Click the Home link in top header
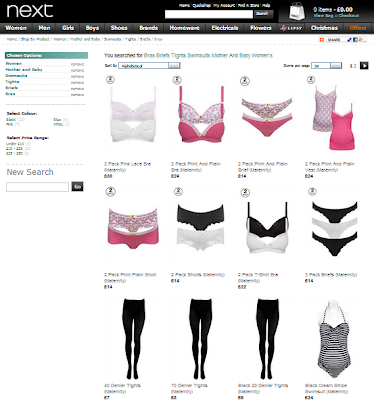The width and height of the screenshot is (374, 400). 184,5
